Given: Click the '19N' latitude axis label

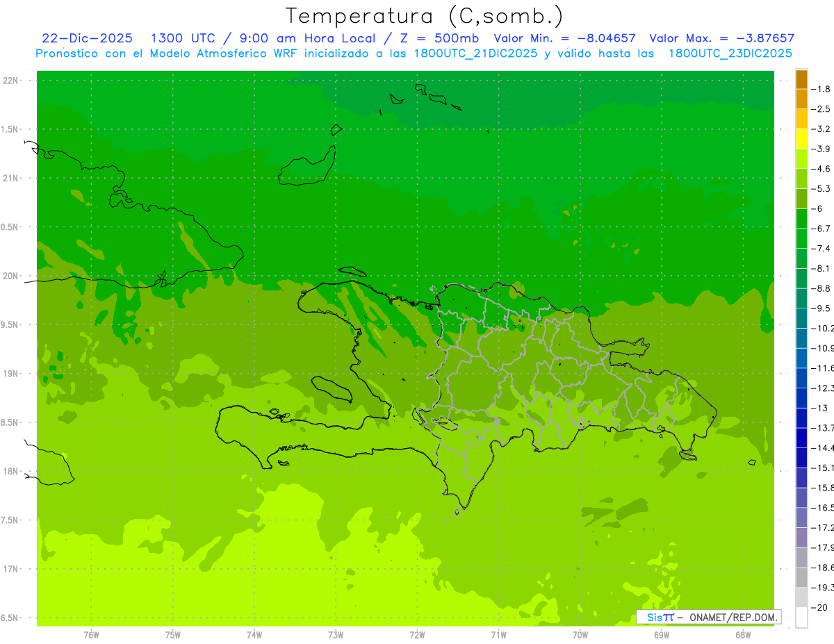Looking at the screenshot, I should click(12, 374).
